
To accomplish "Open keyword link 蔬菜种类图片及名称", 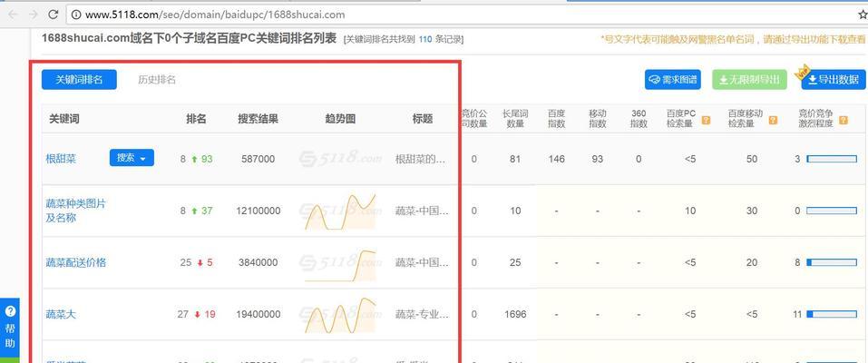I will (x=75, y=211).
